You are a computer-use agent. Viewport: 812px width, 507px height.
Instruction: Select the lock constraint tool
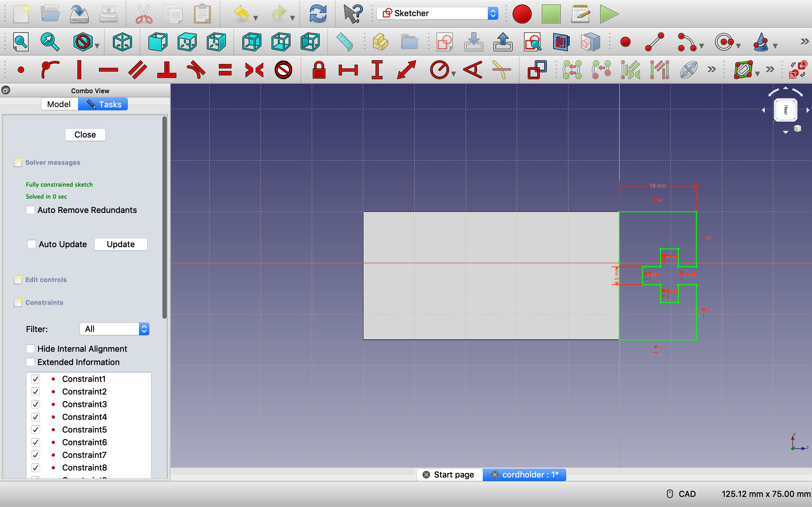coord(318,70)
